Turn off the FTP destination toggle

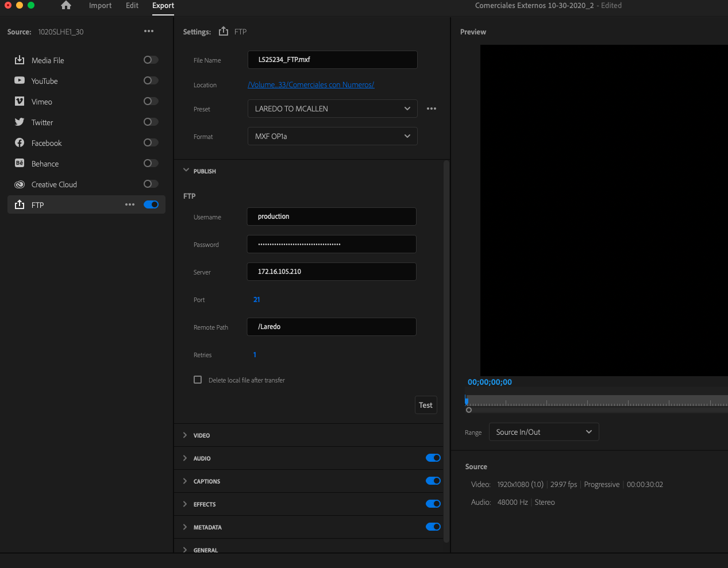151,205
